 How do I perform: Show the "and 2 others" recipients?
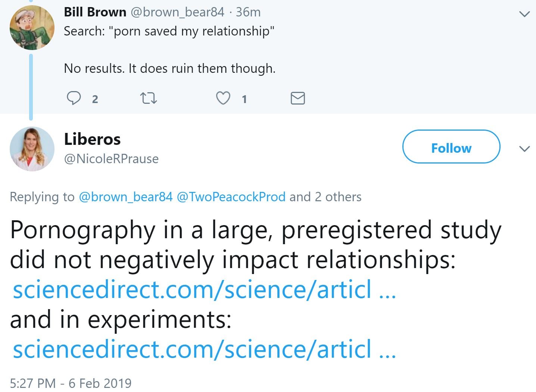[x=325, y=197]
